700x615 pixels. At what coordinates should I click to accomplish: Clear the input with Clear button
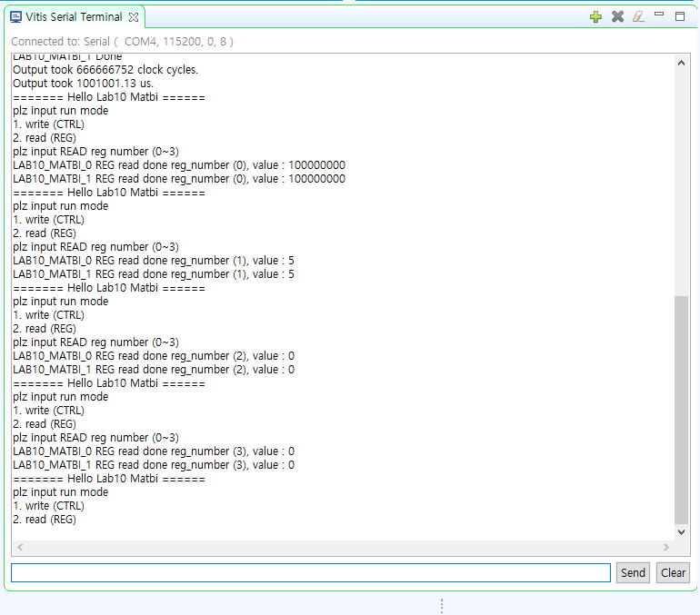(x=673, y=572)
